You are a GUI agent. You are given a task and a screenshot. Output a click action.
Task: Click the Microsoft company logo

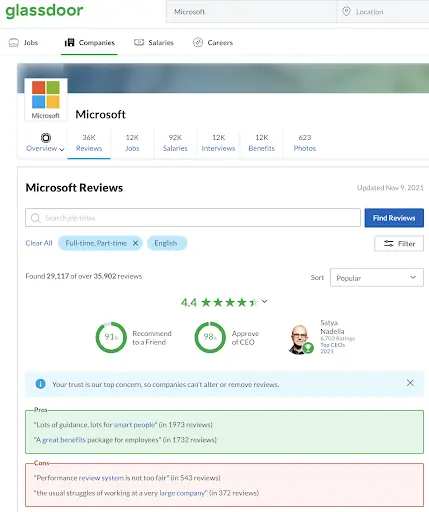[46, 99]
